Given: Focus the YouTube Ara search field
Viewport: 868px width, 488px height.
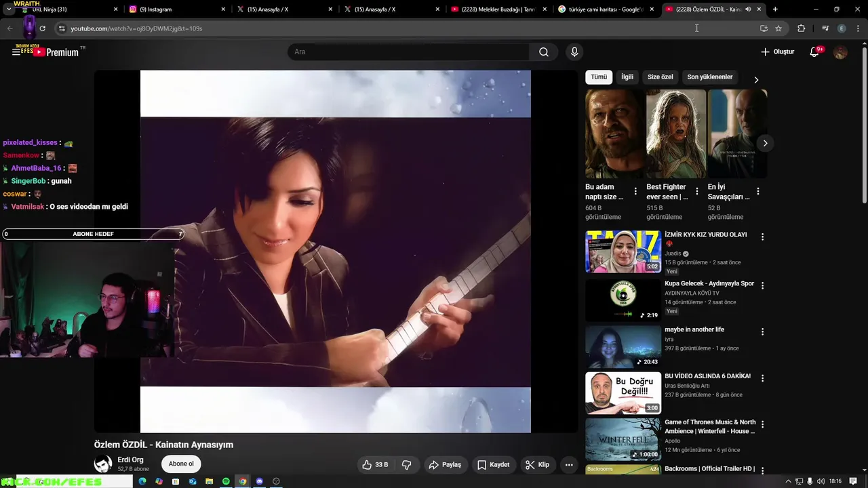Looking at the screenshot, I should tap(408, 52).
